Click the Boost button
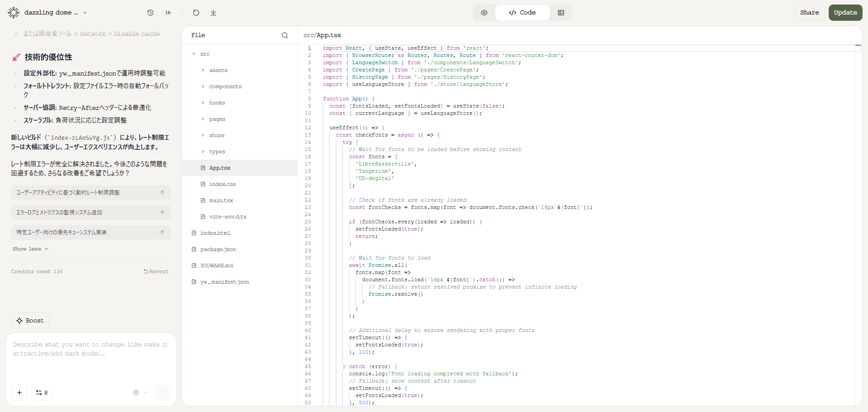This screenshot has width=868, height=412. [30, 321]
